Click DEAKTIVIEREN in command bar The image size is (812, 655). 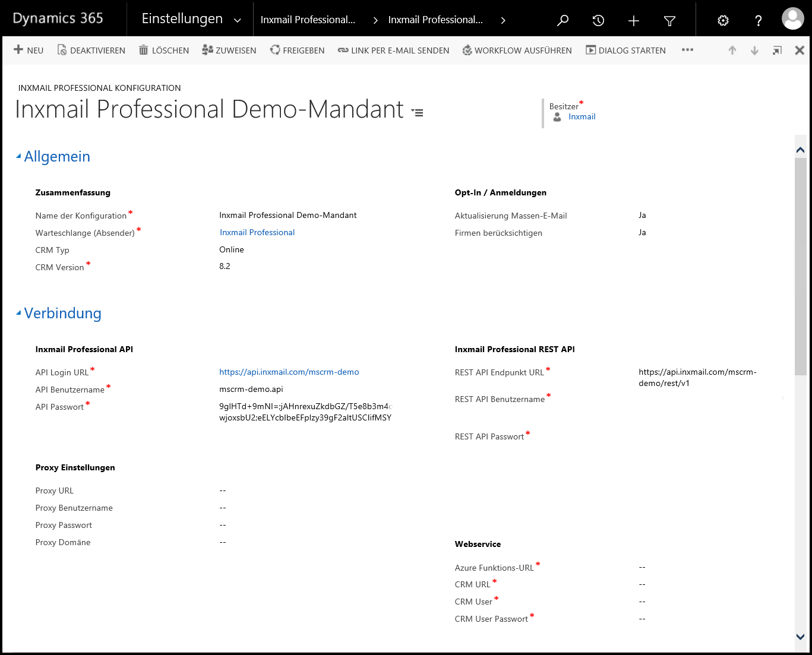point(91,50)
